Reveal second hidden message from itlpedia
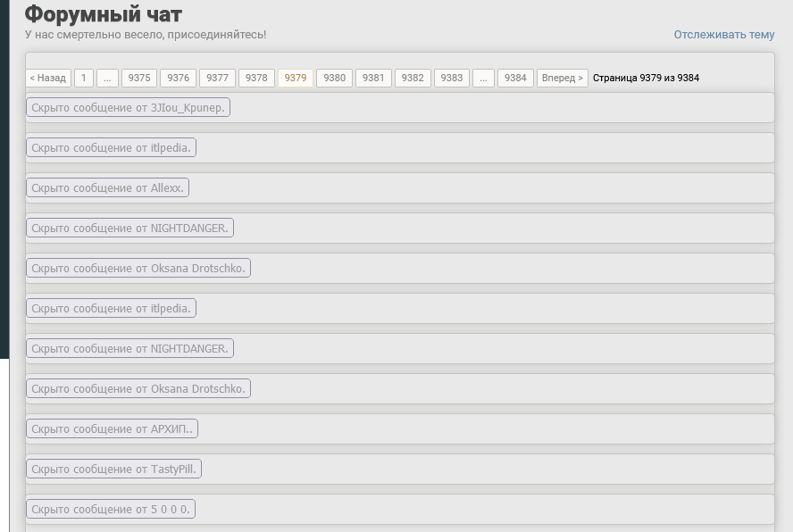This screenshot has height=532, width=793. point(112,309)
